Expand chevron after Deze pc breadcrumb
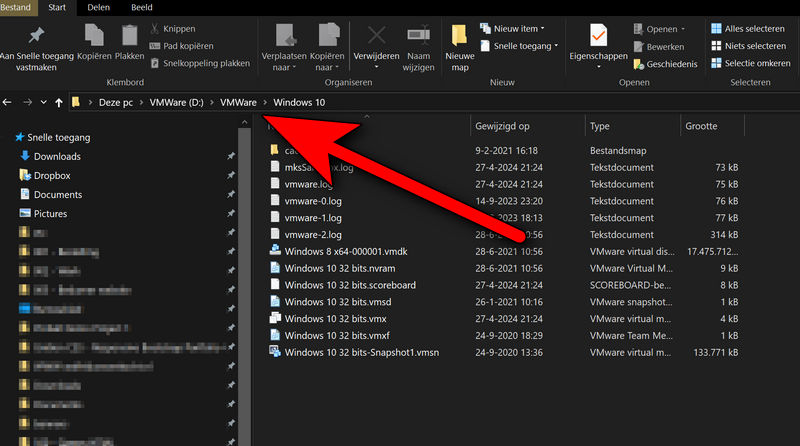 coord(141,103)
